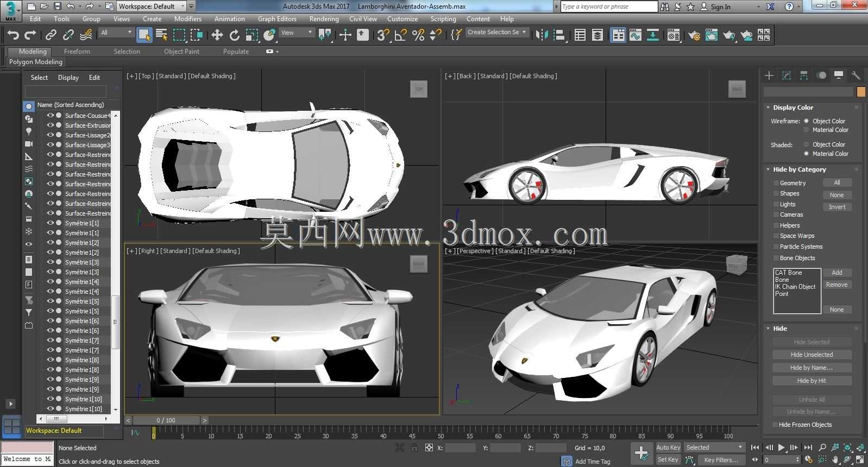The height and width of the screenshot is (467, 868).
Task: Select the Undo arrow in main toolbar
Action: pyautogui.click(x=13, y=35)
